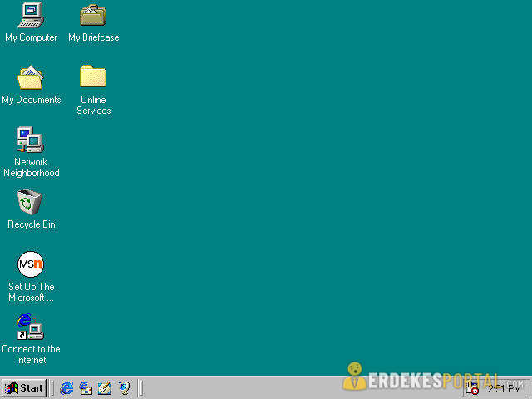
Task: Click the taskbar grip right of Quick Launch
Action: (x=140, y=388)
